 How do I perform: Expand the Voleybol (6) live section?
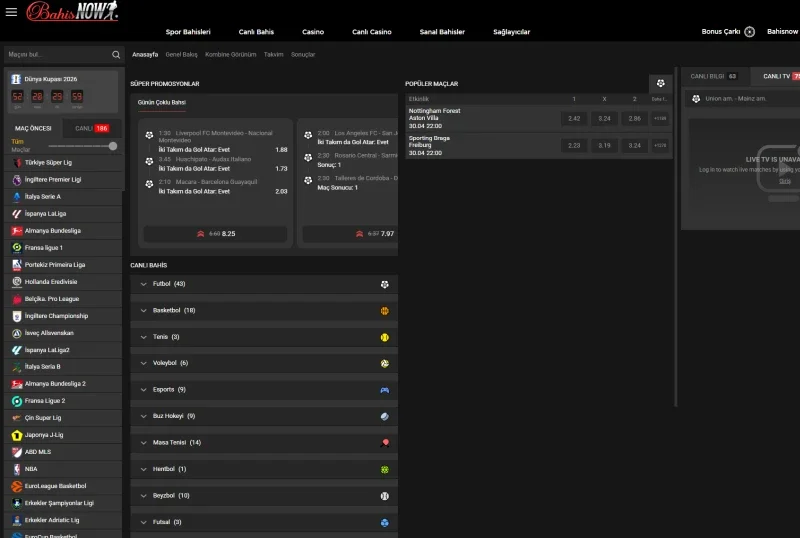[264, 363]
